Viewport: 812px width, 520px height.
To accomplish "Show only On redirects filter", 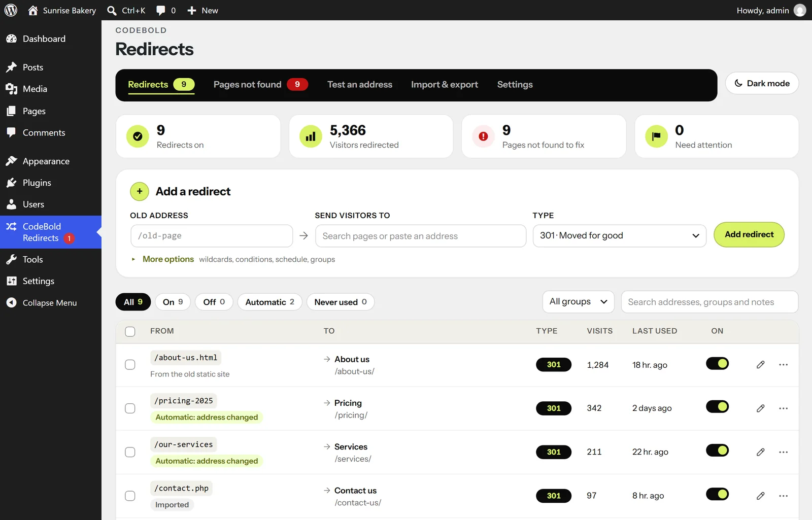I will [173, 302].
